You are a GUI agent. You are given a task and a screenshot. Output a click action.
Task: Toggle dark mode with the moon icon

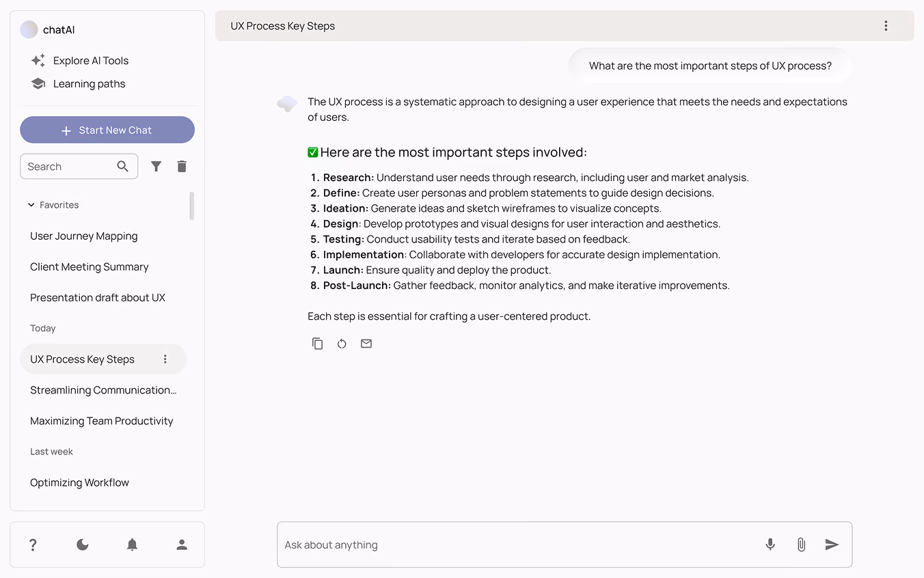[83, 545]
